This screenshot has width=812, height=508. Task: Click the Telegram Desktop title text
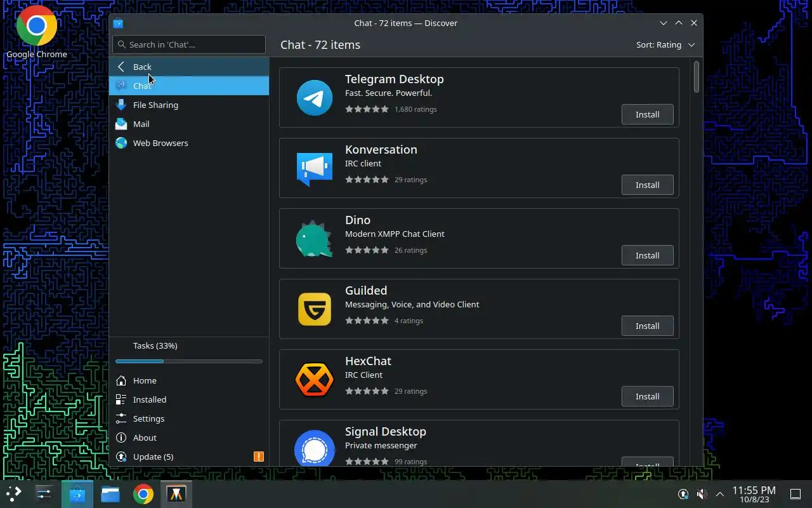point(394,79)
